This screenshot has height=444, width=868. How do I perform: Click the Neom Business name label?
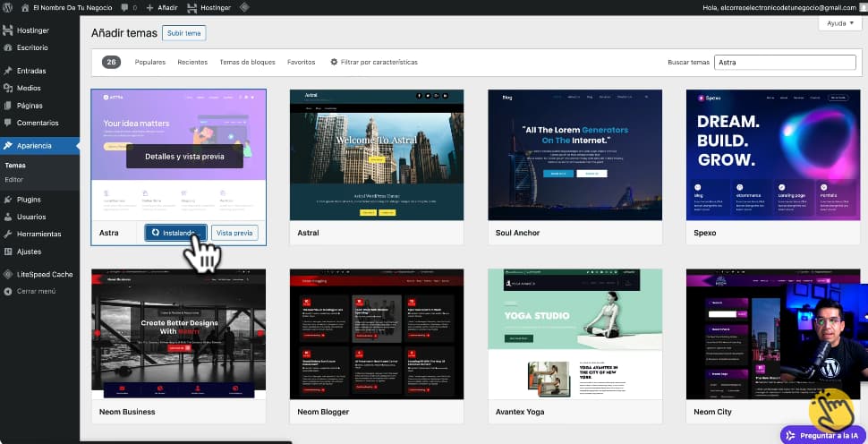(127, 412)
